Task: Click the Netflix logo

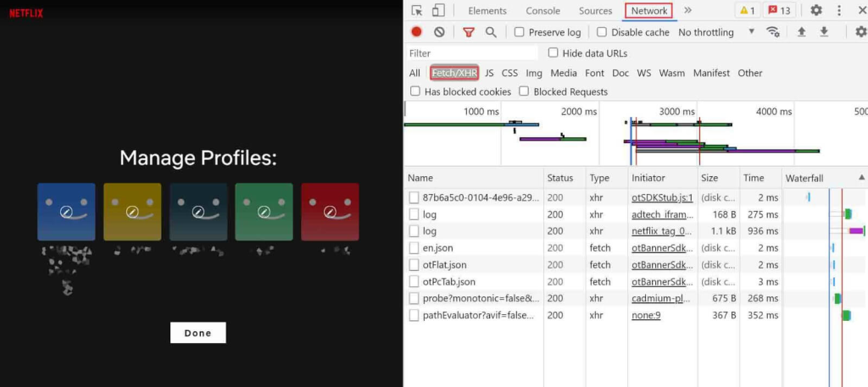Action: (26, 13)
